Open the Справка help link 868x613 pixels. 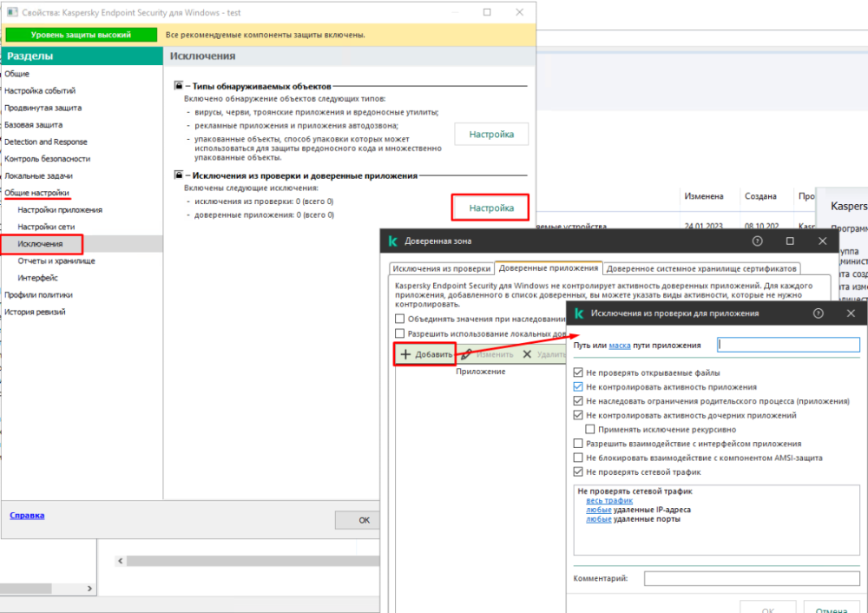(27, 516)
